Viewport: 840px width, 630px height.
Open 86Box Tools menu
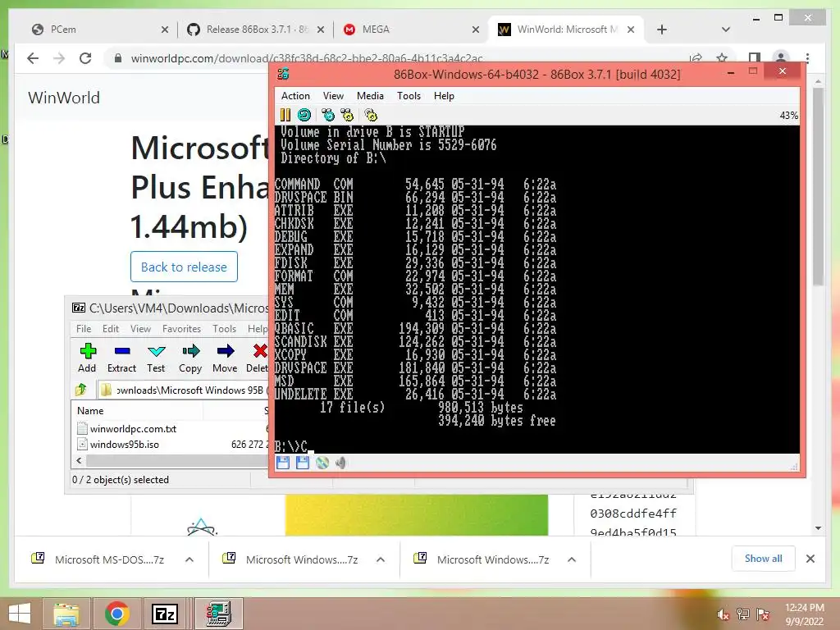point(409,96)
